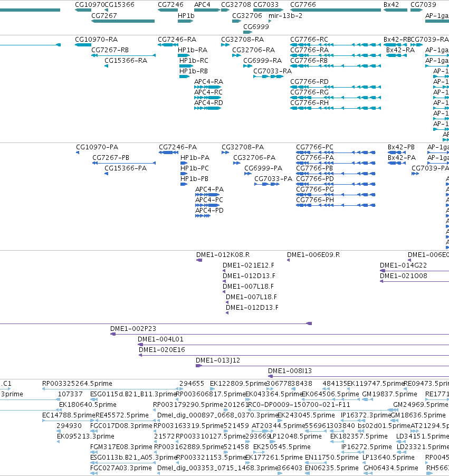Open the CG7267 gene label
The image size is (449, 476).
(104, 15)
